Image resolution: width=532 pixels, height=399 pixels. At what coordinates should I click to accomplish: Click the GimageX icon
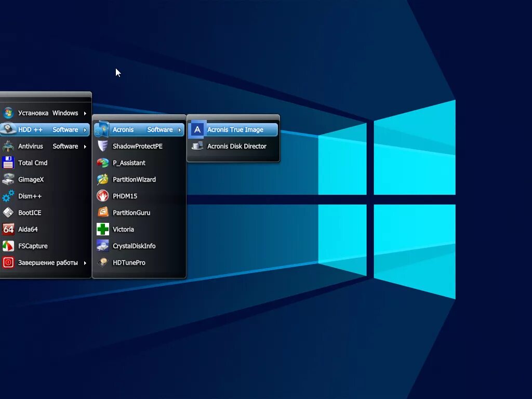point(8,179)
